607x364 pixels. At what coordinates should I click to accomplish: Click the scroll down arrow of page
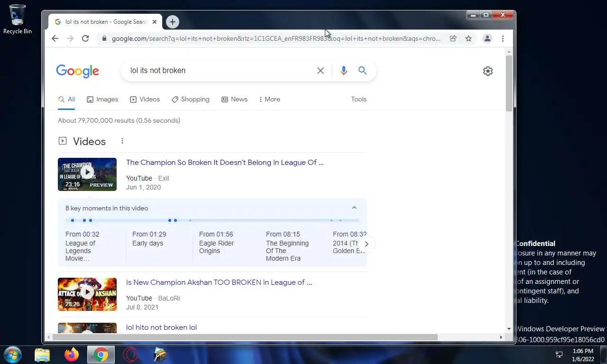point(509,329)
